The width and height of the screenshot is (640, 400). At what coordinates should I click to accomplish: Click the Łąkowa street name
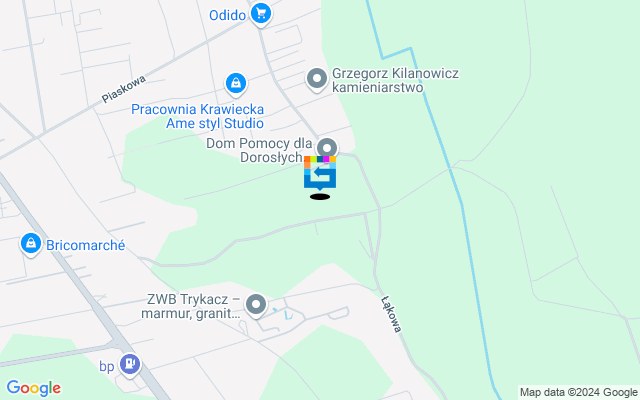tap(392, 314)
